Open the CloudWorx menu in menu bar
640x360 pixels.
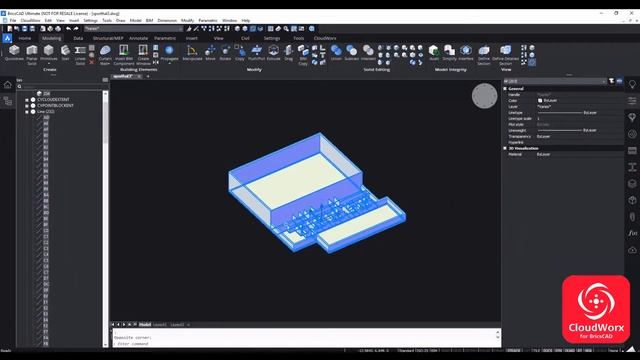[x=30, y=20]
